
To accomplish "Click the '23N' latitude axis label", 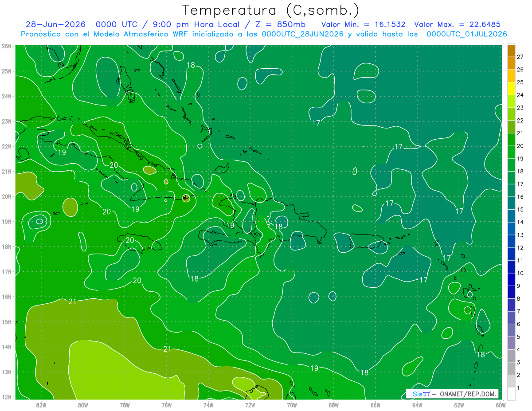I will pyautogui.click(x=6, y=121).
